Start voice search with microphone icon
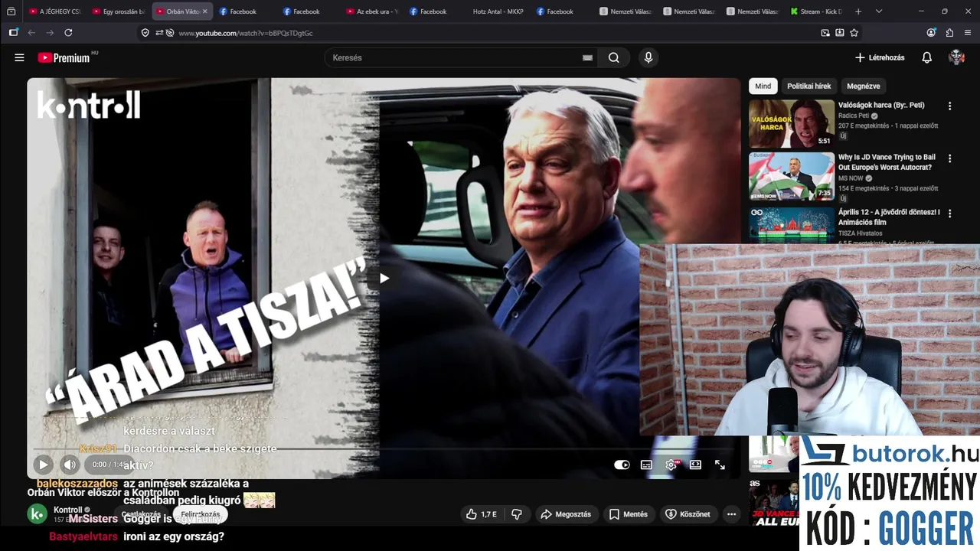This screenshot has height=551, width=980. (x=648, y=57)
